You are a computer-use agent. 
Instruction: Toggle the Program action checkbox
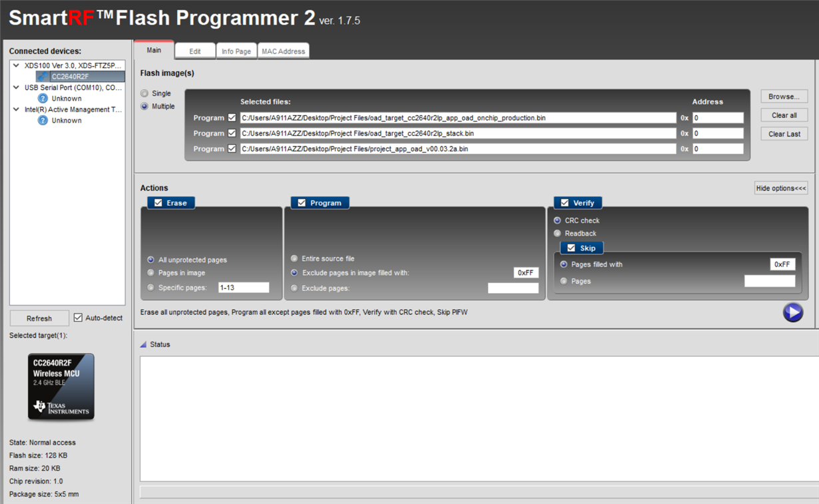pos(302,203)
